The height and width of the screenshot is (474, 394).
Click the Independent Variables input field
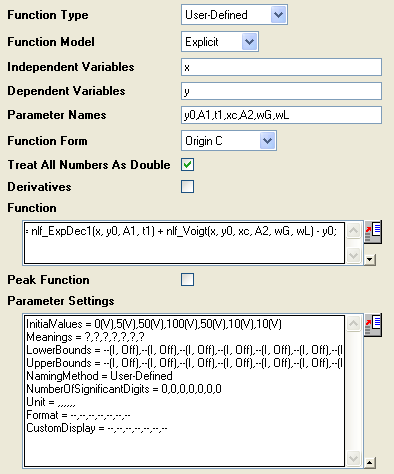coord(281,67)
